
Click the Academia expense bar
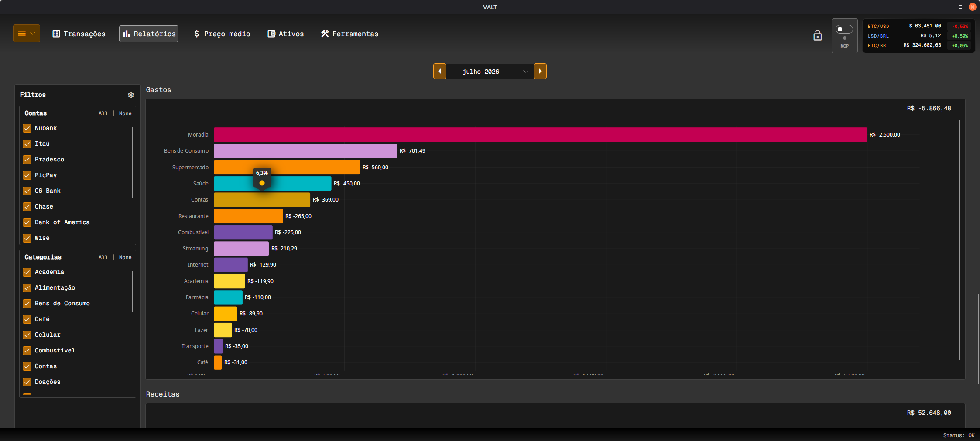point(230,281)
